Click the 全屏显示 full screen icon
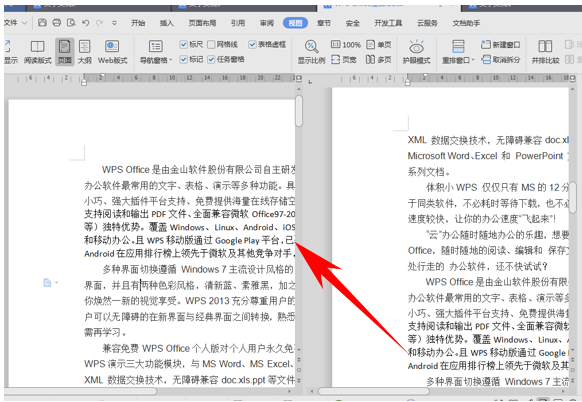582x402 pixels. tap(11, 52)
